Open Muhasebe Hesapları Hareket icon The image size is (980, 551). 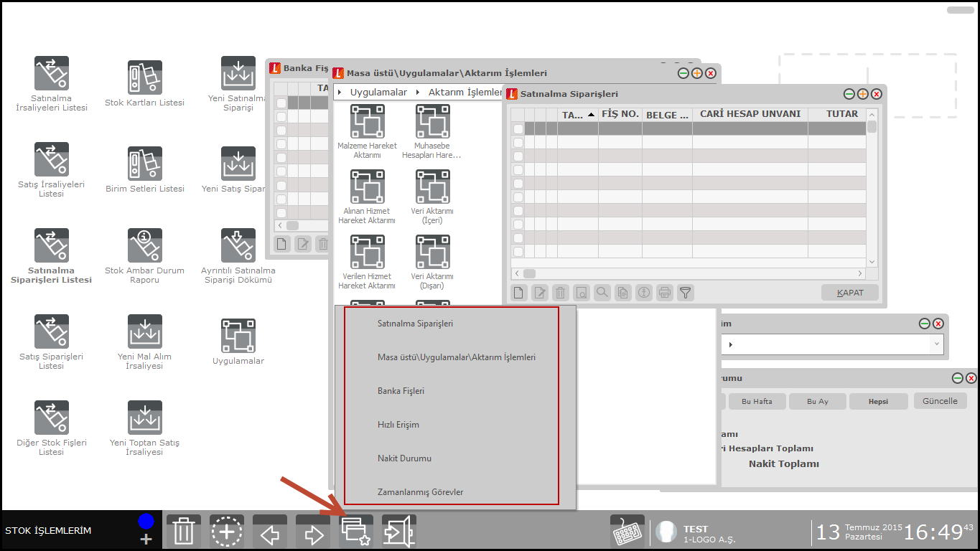coord(433,122)
